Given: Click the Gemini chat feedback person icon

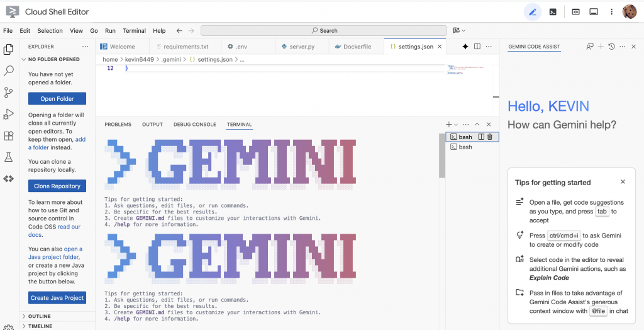Looking at the screenshot, I should pos(590,47).
